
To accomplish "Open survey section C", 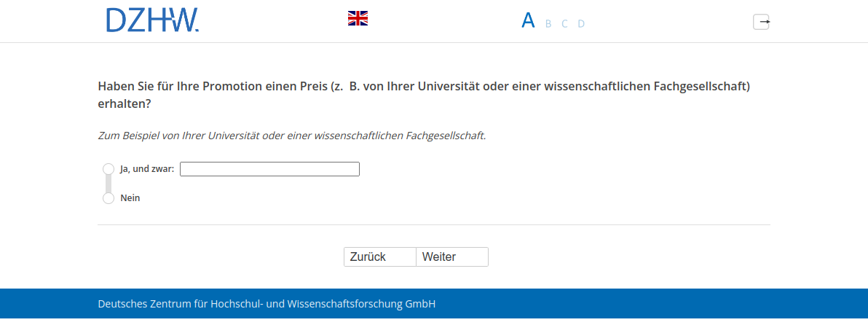I will coord(564,23).
